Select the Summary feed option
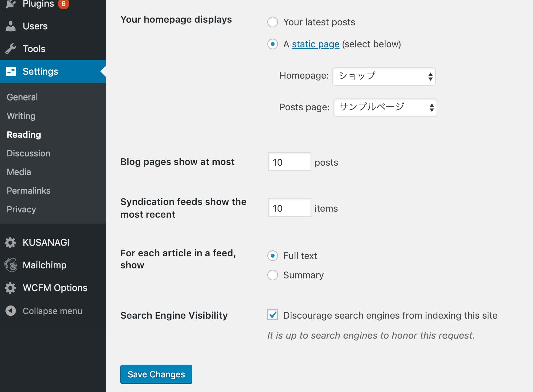Screen dimensions: 533x392 (x=273, y=275)
